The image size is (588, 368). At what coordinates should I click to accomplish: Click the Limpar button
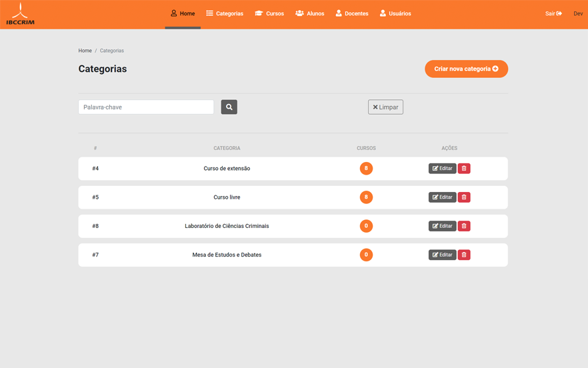click(385, 107)
